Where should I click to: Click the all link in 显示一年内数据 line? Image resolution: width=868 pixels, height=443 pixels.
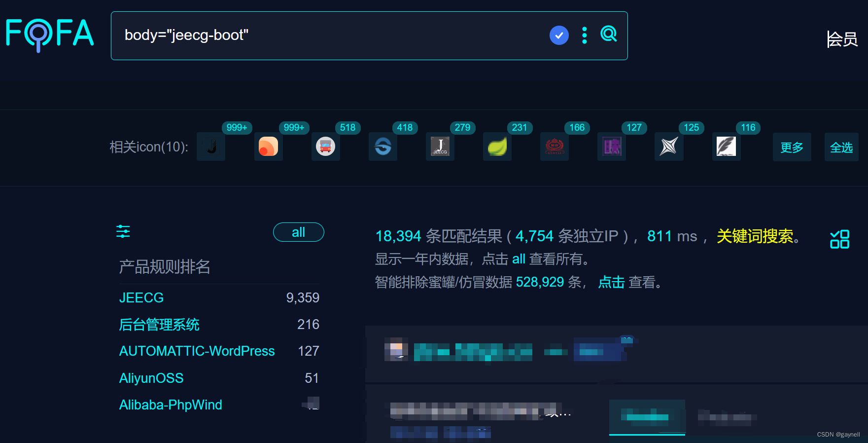pyautogui.click(x=519, y=258)
